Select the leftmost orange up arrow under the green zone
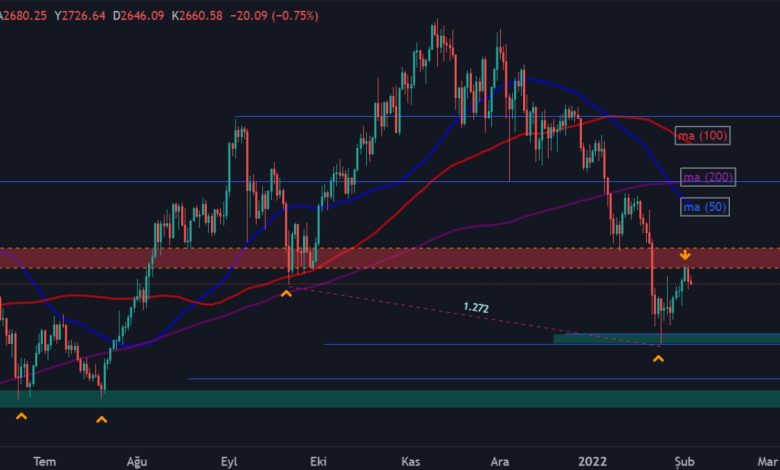This screenshot has height=470, width=780. [22, 415]
